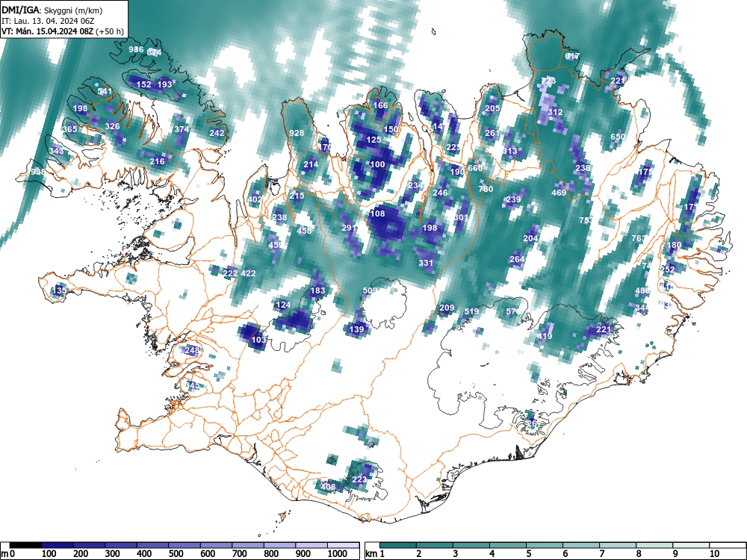Select the 617 label in northeast
The height and width of the screenshot is (560, 747).
[x=572, y=56]
